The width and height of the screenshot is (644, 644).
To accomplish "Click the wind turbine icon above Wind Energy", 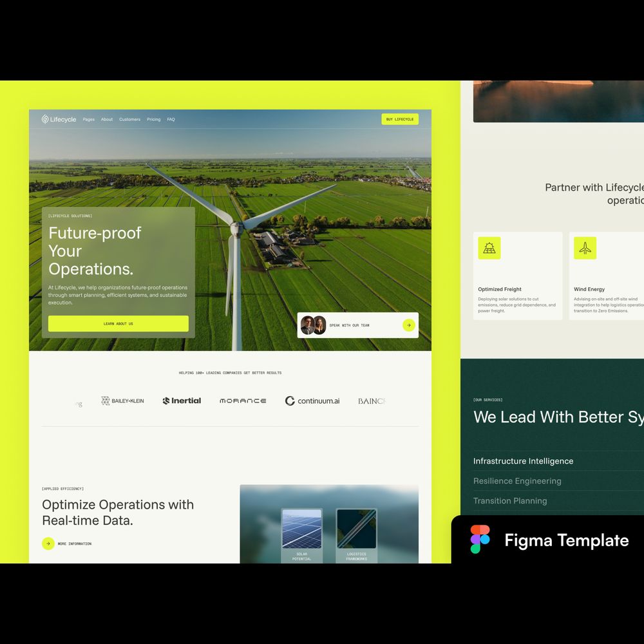I will (585, 248).
